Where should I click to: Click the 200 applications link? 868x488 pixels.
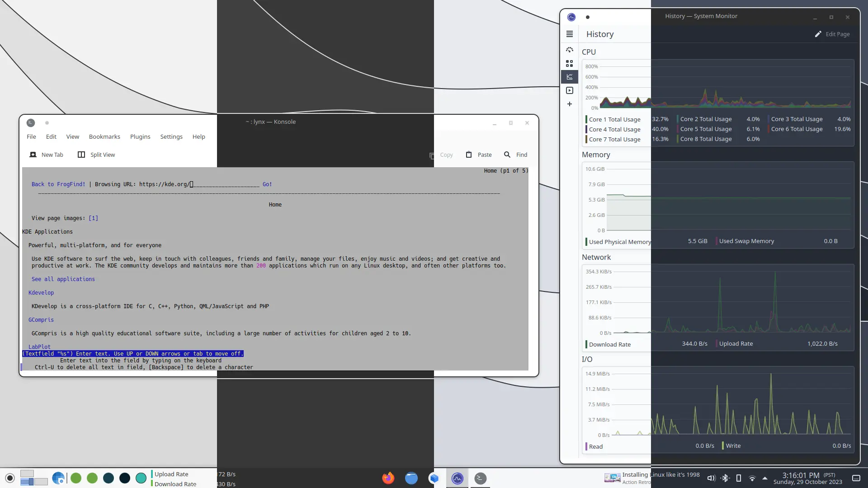tap(261, 266)
